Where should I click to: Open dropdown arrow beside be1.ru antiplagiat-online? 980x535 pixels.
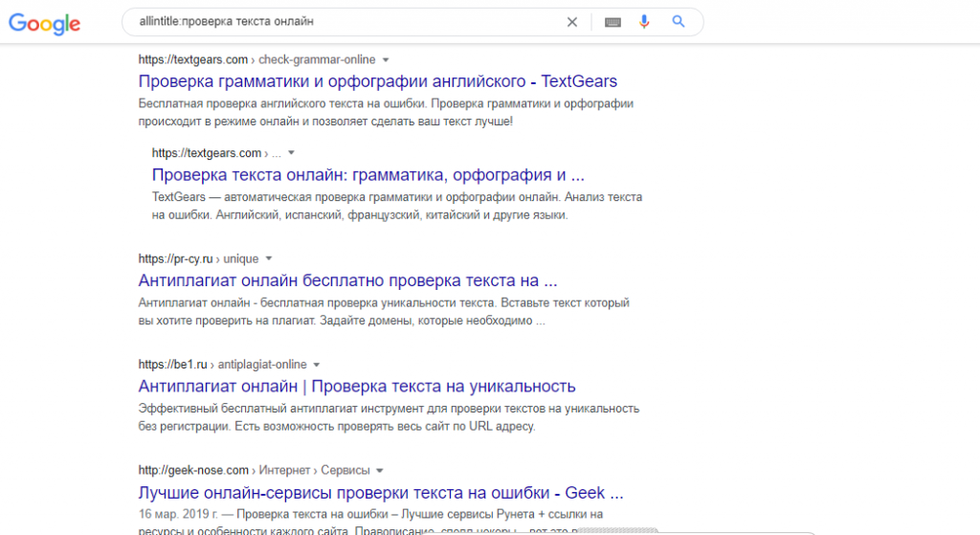click(316, 365)
